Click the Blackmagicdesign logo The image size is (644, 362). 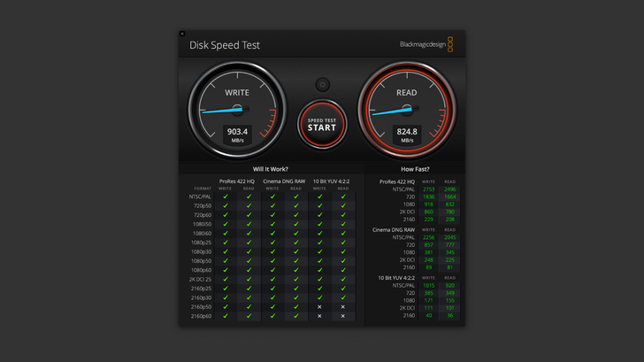click(426, 44)
